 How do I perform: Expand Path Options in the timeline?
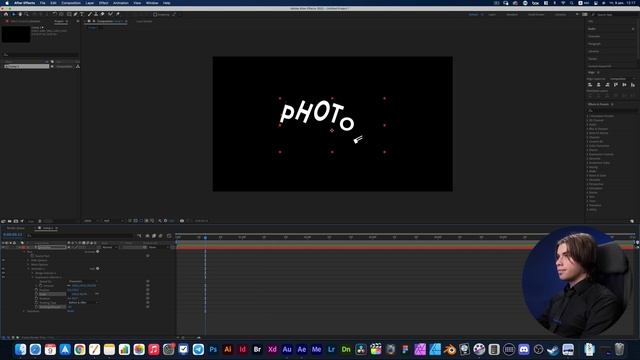28,260
